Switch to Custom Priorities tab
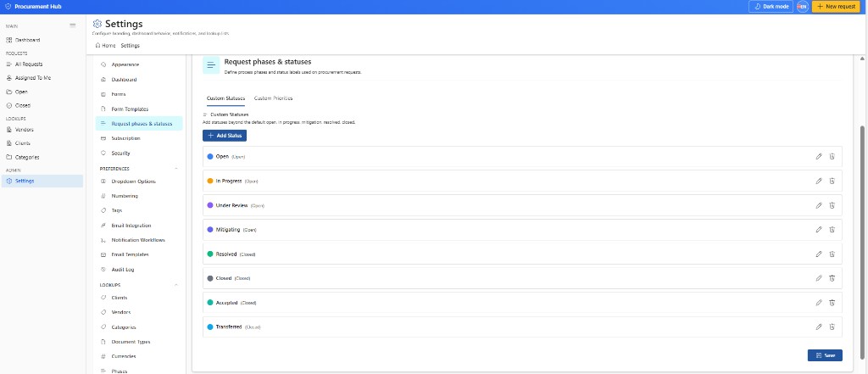Image resolution: width=868 pixels, height=374 pixels. (x=274, y=98)
